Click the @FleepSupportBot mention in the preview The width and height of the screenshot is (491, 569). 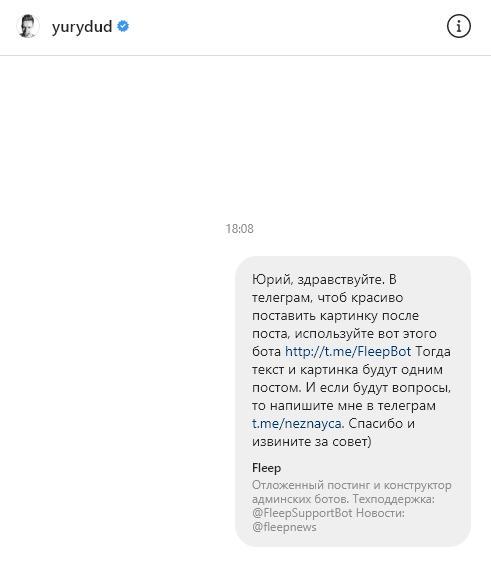point(302,513)
